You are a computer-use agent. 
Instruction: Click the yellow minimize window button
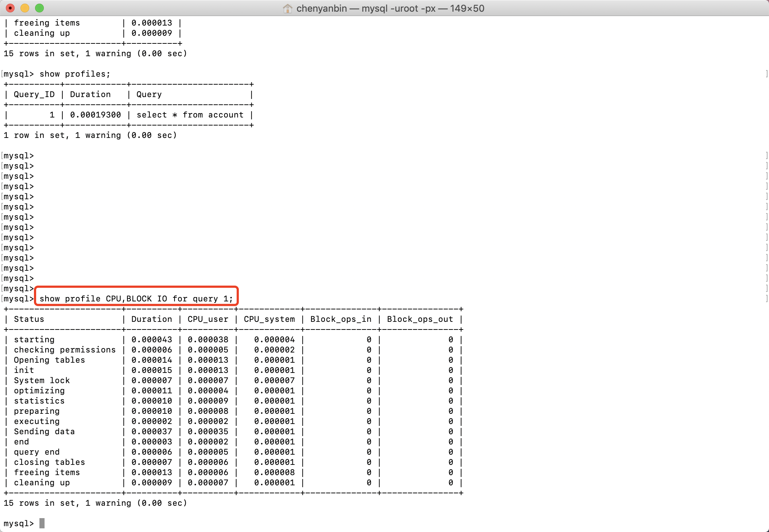25,8
